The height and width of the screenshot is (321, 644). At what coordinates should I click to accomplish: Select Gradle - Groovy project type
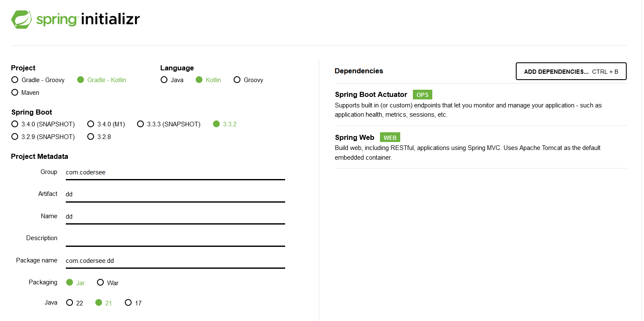click(15, 80)
